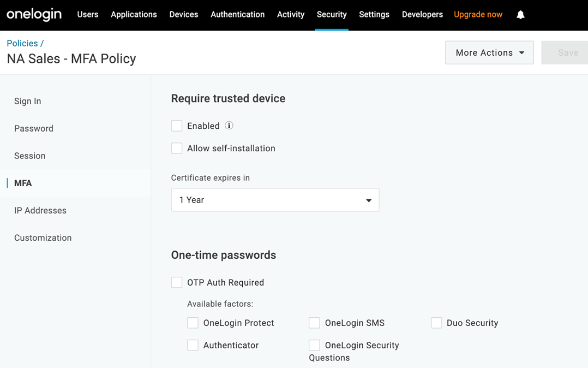Check Allow self-installation

point(177,149)
